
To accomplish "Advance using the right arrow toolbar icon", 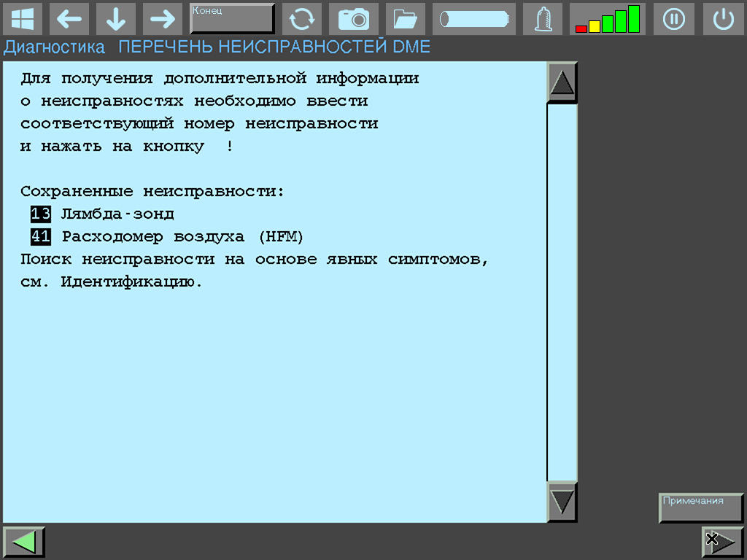I will pos(161,19).
